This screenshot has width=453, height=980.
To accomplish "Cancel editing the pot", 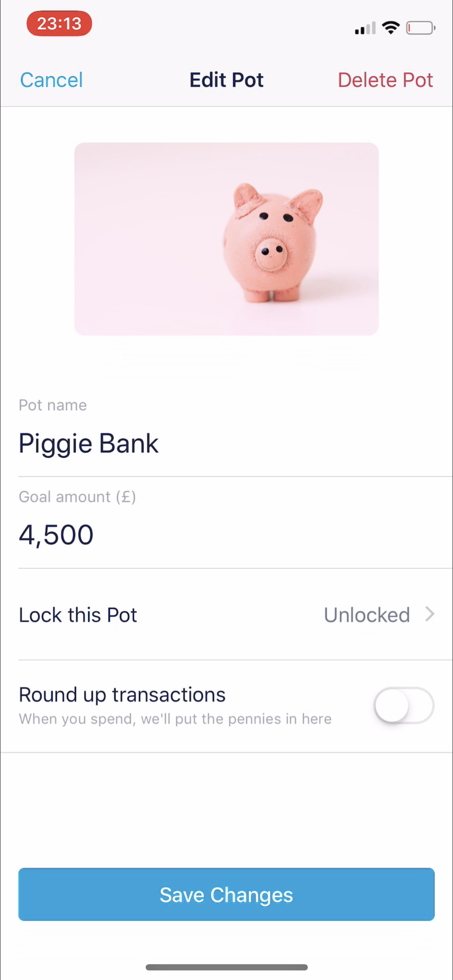I will (52, 80).
